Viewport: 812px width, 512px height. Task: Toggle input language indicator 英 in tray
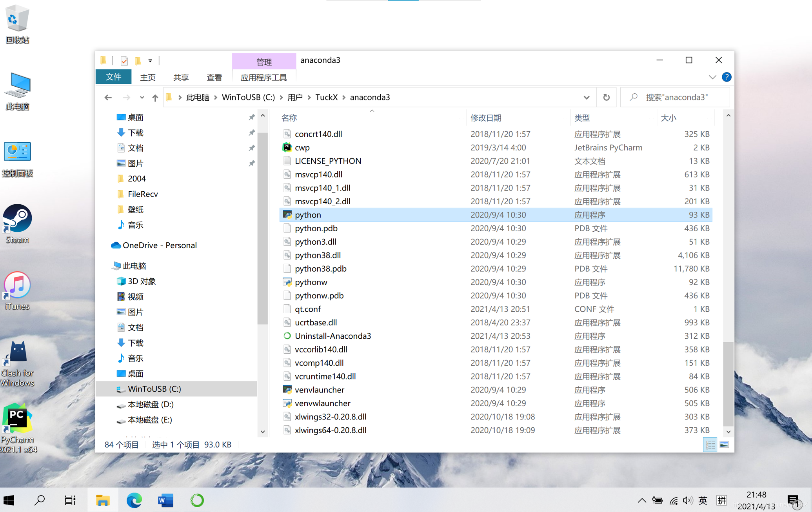point(703,500)
